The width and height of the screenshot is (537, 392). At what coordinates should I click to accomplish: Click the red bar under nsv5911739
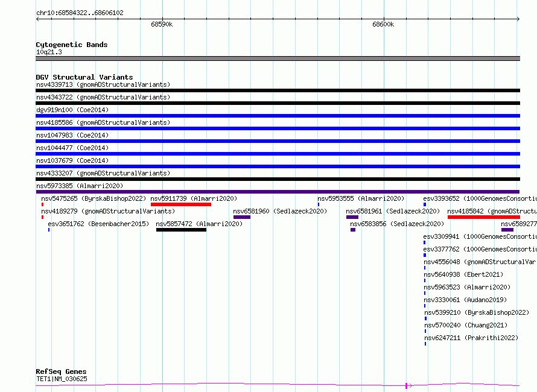(x=181, y=204)
